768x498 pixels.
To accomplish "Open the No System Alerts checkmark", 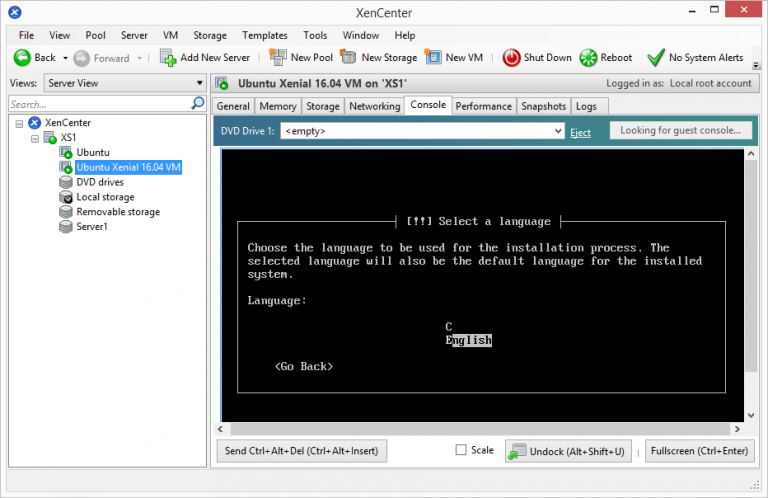I will [656, 58].
